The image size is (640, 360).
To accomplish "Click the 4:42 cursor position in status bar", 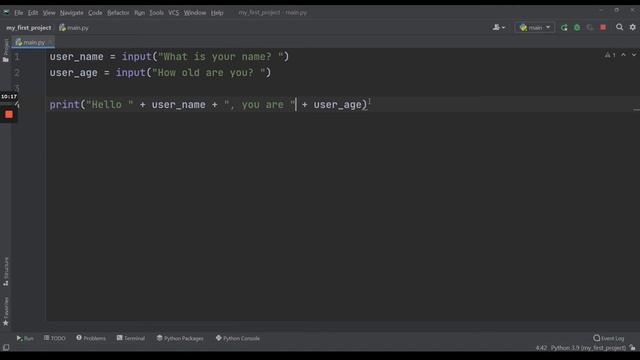I will 541,348.
